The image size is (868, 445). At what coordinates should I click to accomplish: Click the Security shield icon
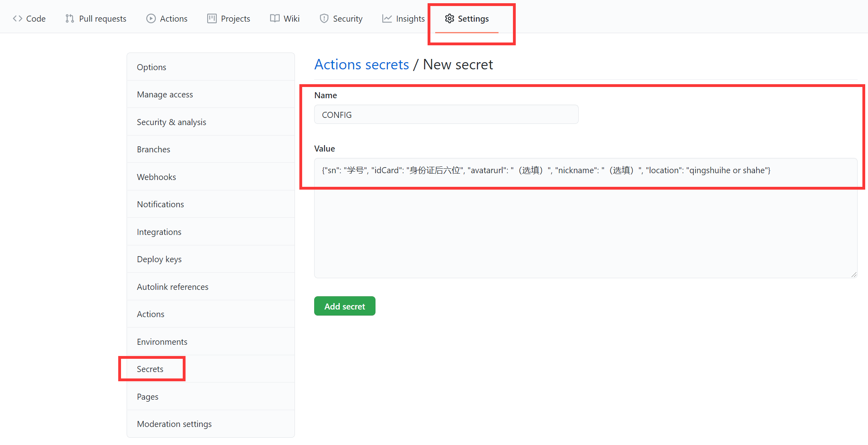(x=324, y=18)
